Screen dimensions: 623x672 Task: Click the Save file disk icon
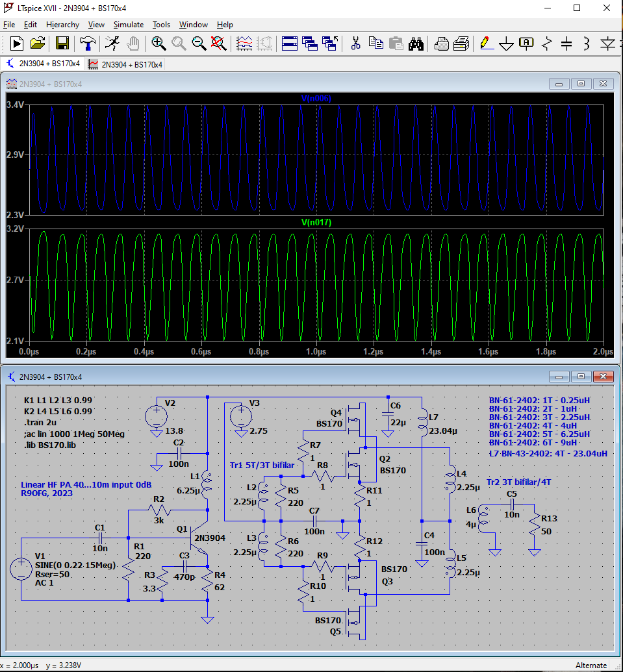(62, 44)
